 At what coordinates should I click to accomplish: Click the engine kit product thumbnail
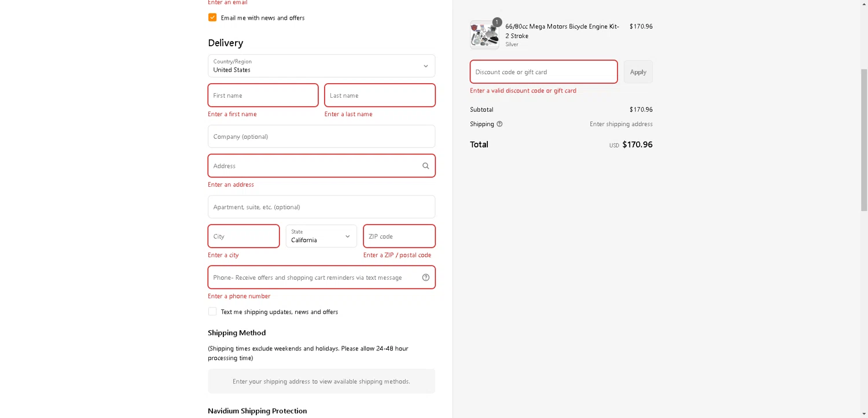tap(484, 35)
